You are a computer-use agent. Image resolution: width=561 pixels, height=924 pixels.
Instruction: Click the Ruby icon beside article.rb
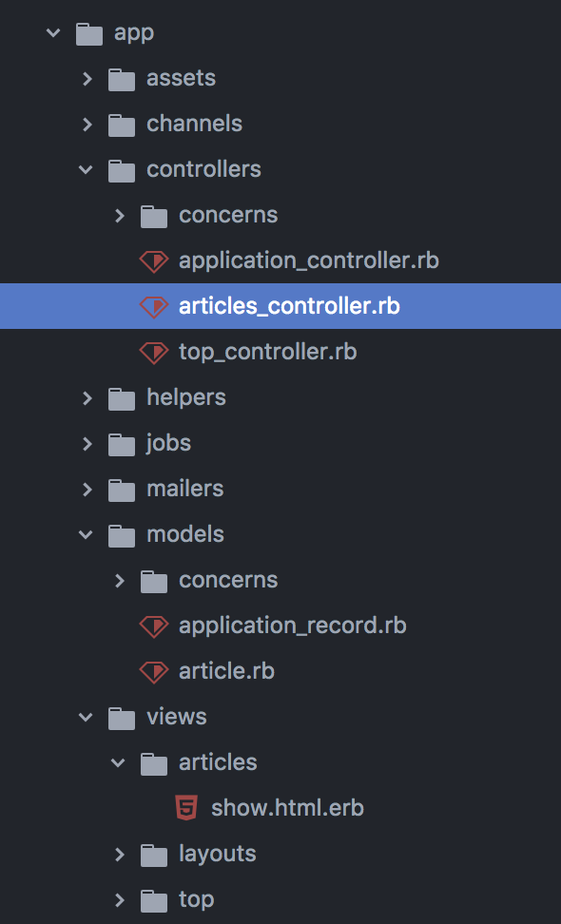[154, 671]
